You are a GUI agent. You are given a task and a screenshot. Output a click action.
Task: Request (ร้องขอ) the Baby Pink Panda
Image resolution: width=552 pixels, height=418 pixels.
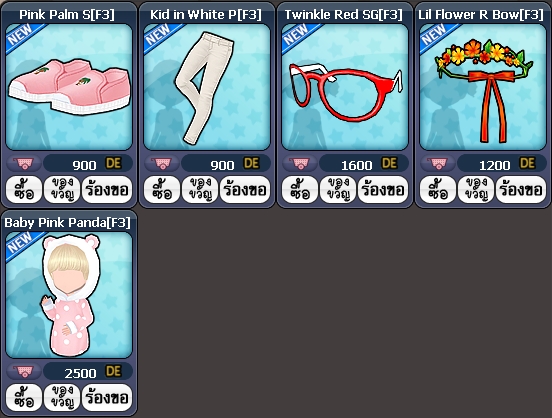click(x=107, y=398)
